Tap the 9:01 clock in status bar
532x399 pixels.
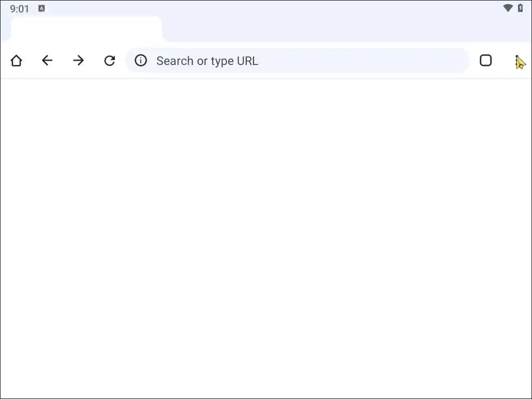(x=20, y=9)
